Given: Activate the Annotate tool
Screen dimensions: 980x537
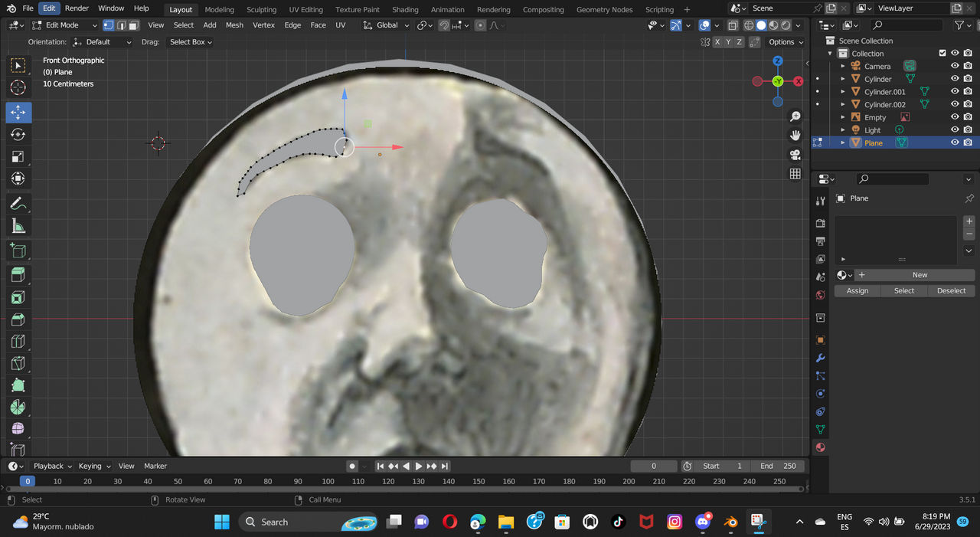Looking at the screenshot, I should coord(18,204).
